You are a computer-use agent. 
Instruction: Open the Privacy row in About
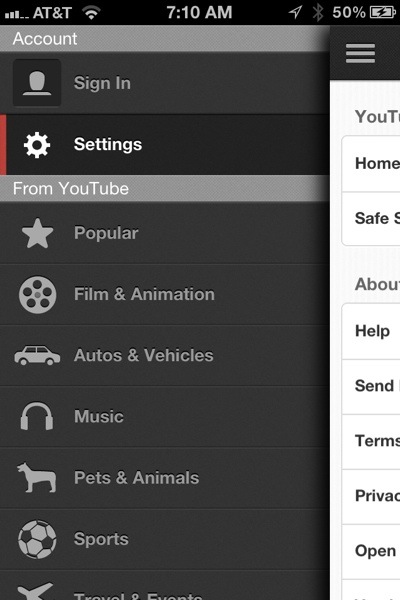(371, 496)
